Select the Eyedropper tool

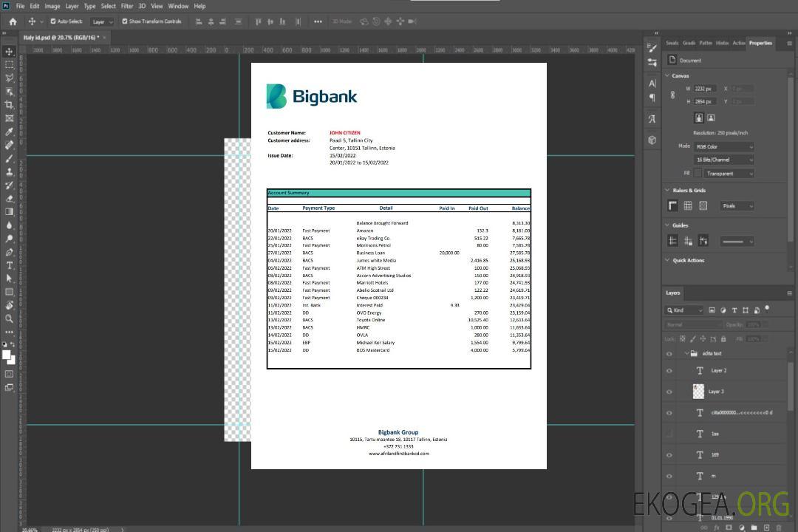coord(9,132)
